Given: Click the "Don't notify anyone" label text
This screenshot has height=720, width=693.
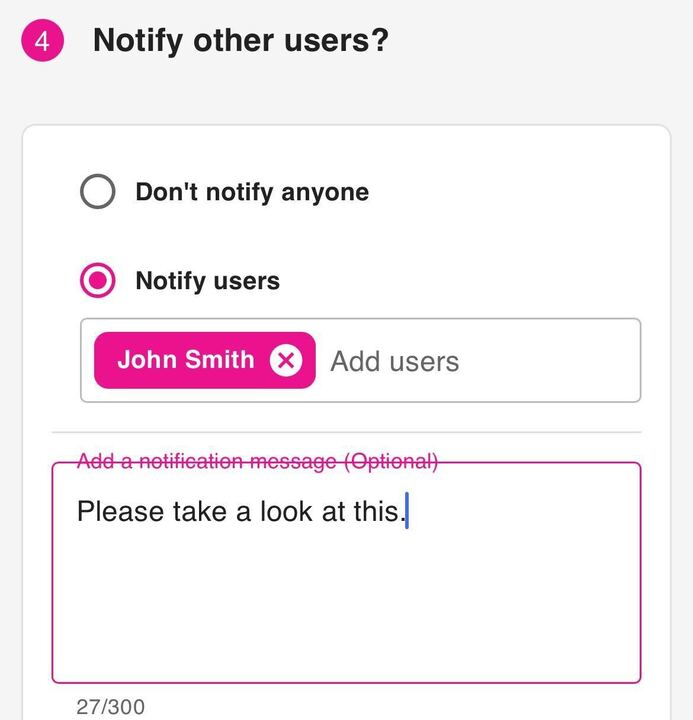Looking at the screenshot, I should 252,192.
